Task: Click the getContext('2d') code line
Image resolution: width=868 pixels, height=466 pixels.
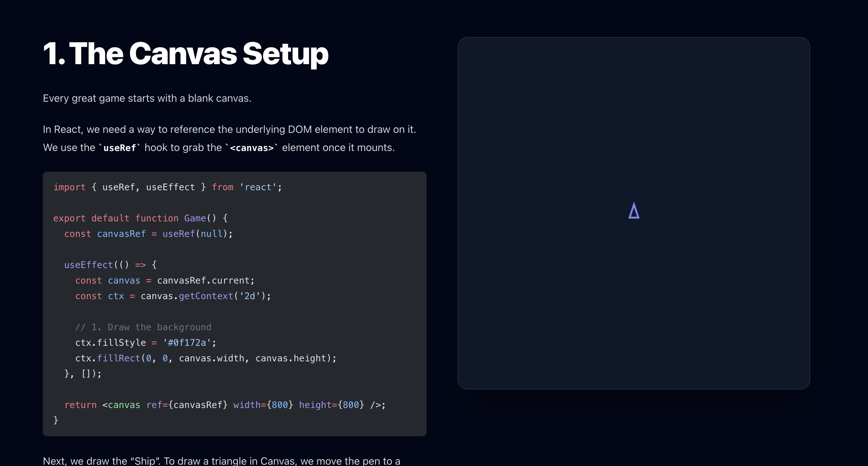Action: [173, 296]
